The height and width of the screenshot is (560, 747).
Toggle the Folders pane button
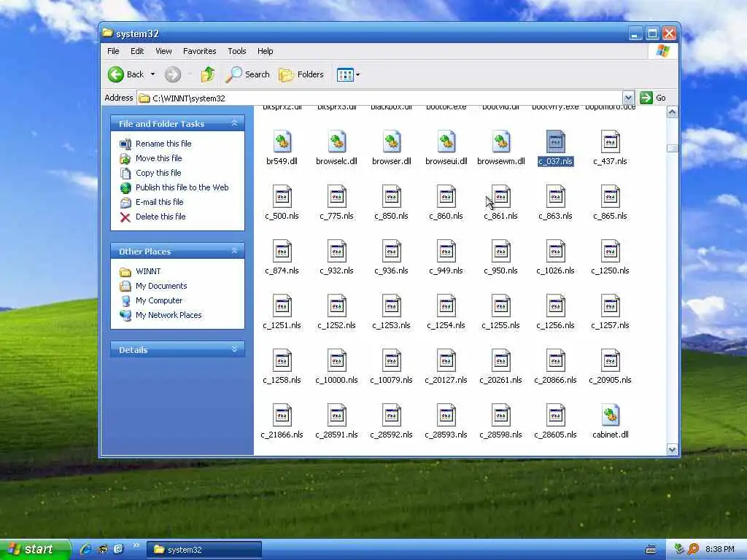point(301,74)
